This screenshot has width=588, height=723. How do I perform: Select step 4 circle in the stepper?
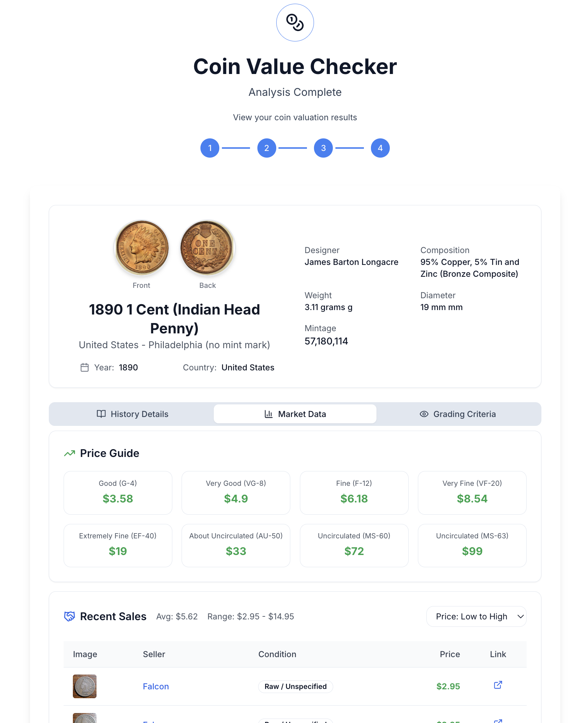pyautogui.click(x=380, y=148)
